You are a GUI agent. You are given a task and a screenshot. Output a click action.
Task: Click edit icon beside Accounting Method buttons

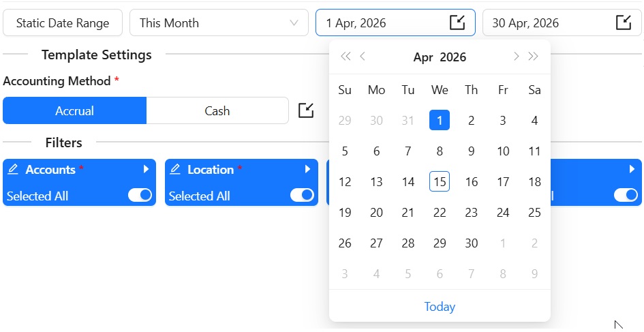pos(307,110)
